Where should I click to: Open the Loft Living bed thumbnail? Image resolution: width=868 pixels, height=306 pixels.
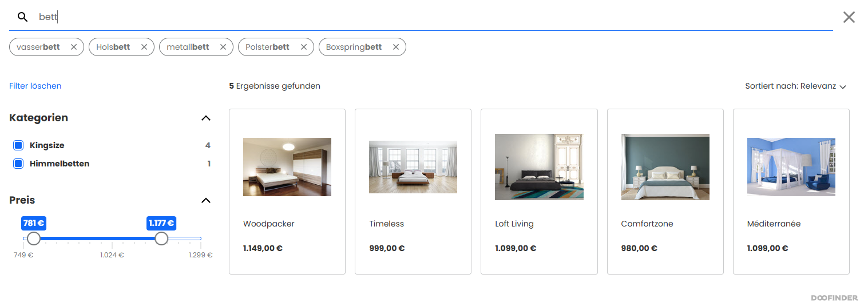coord(539,167)
